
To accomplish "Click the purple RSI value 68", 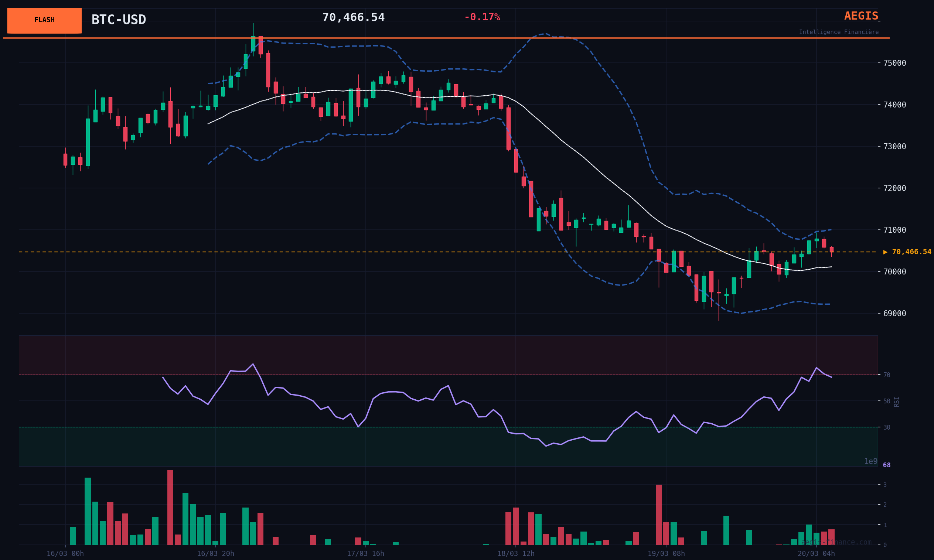I will point(886,465).
